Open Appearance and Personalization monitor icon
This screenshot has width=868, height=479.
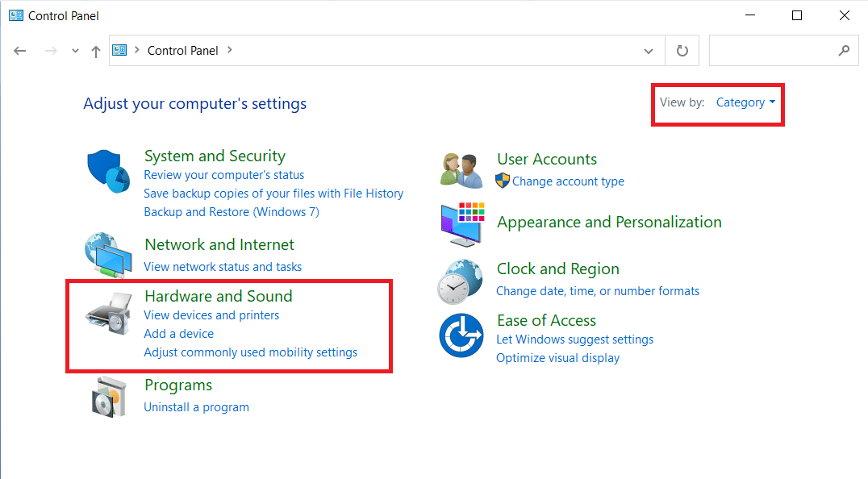[x=461, y=223]
